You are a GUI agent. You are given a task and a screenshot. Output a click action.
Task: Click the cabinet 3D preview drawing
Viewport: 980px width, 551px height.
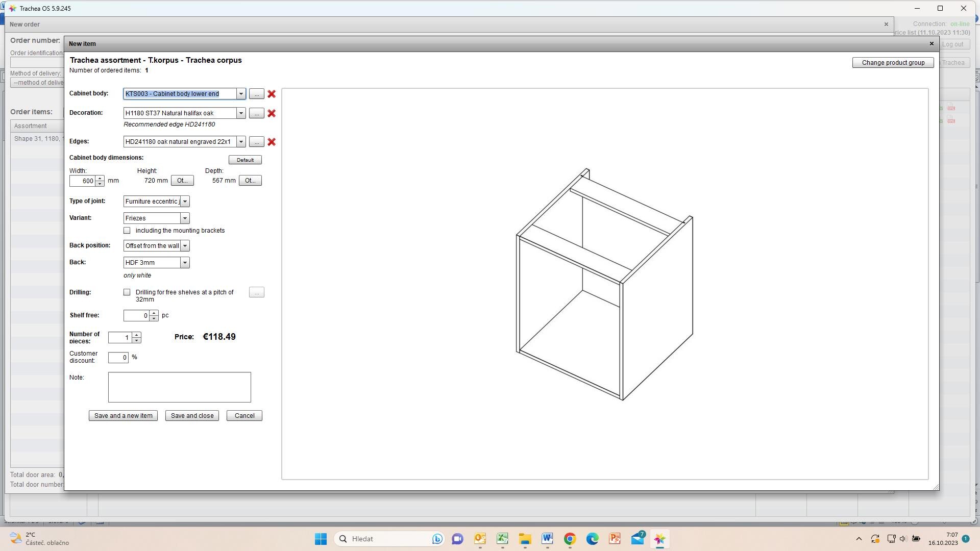(605, 284)
